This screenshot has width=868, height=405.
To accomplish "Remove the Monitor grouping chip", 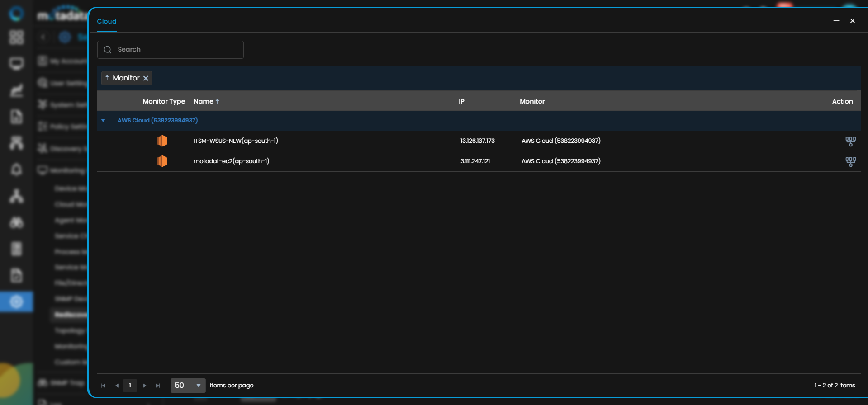I will coord(146,78).
